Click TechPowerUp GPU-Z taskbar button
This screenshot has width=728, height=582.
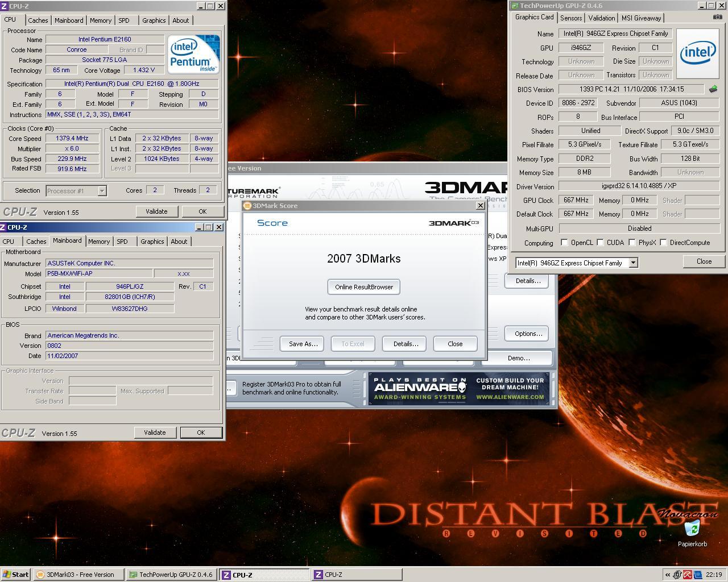[x=171, y=575]
